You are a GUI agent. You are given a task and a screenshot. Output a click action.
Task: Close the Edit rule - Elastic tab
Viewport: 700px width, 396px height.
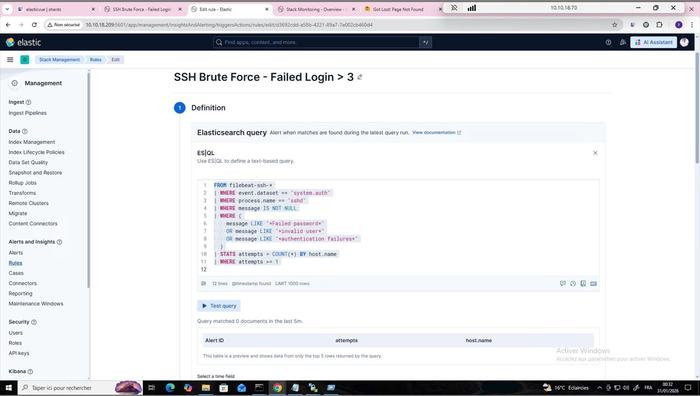click(267, 9)
